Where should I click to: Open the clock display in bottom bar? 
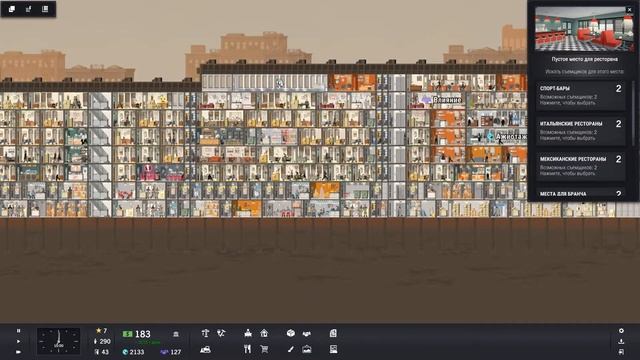pyautogui.click(x=59, y=341)
